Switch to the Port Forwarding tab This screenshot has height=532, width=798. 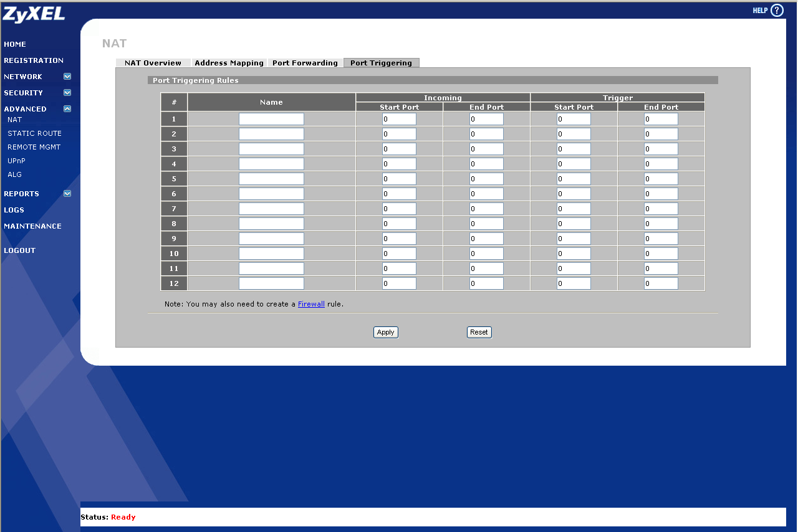tap(305, 63)
